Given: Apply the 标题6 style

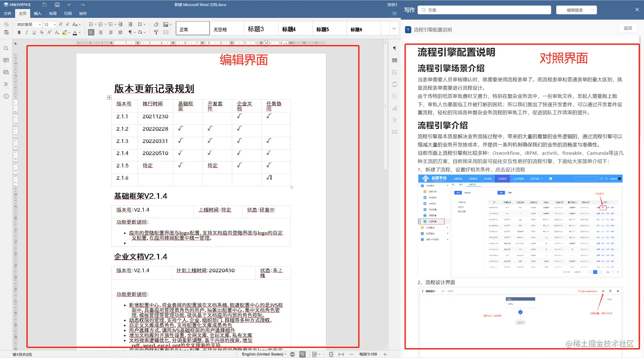Looking at the screenshot, I should 363,29.
